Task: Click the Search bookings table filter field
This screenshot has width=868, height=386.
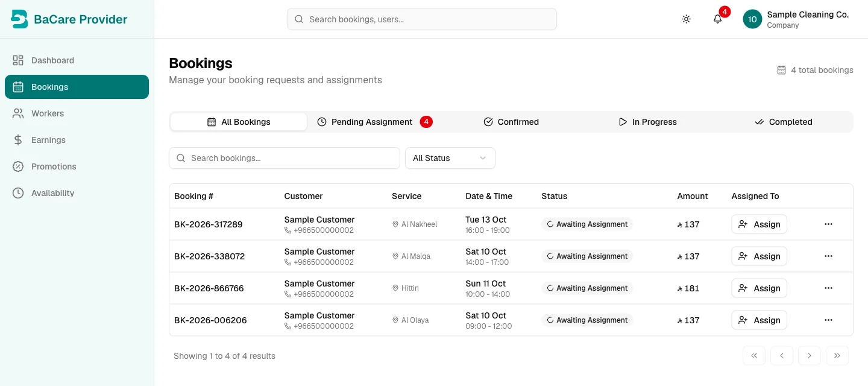Action: tap(285, 158)
